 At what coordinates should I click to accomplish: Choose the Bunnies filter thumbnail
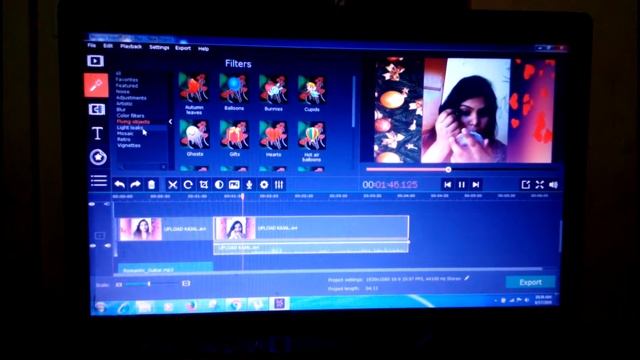[x=273, y=89]
